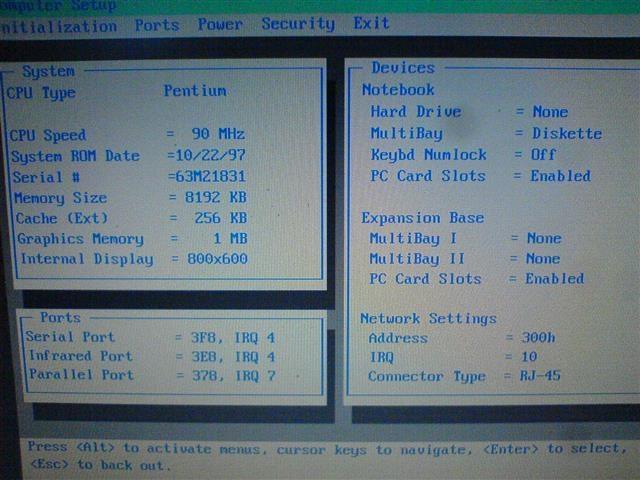Click the network Address label
Viewport: 640px width, 480px height.
pyautogui.click(x=398, y=338)
